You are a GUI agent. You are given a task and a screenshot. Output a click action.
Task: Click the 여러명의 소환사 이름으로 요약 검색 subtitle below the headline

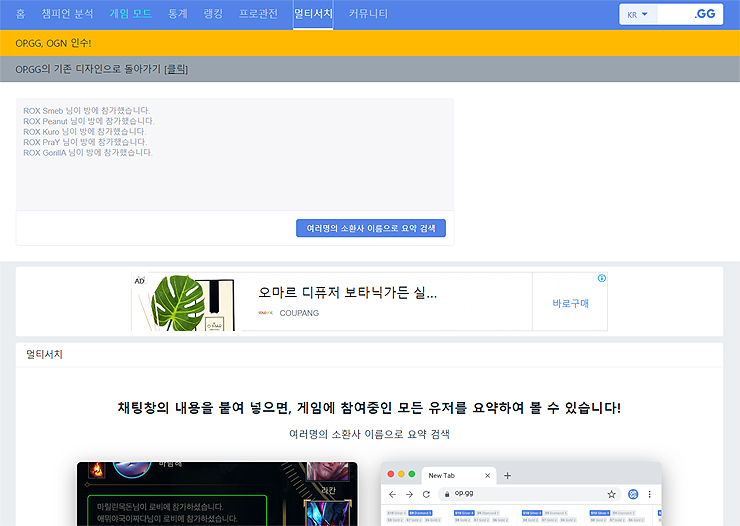click(369, 434)
